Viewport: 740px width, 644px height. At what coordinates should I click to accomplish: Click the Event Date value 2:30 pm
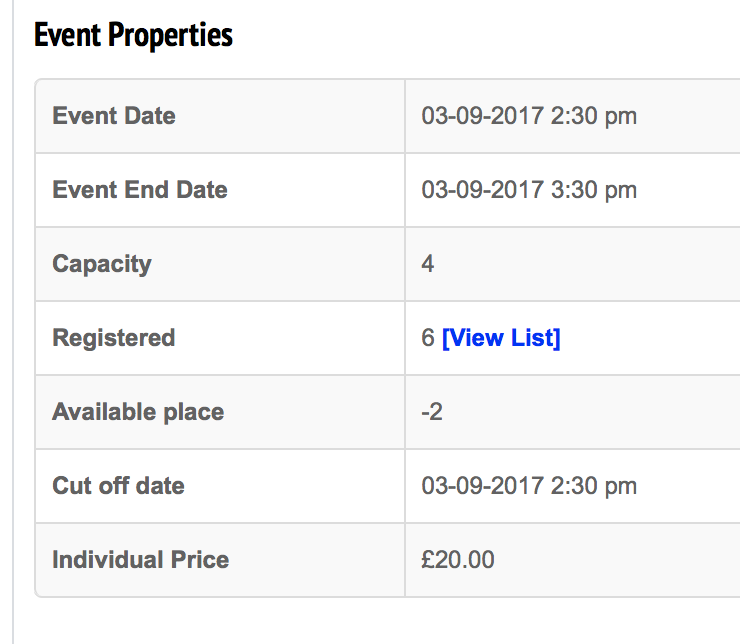click(594, 116)
